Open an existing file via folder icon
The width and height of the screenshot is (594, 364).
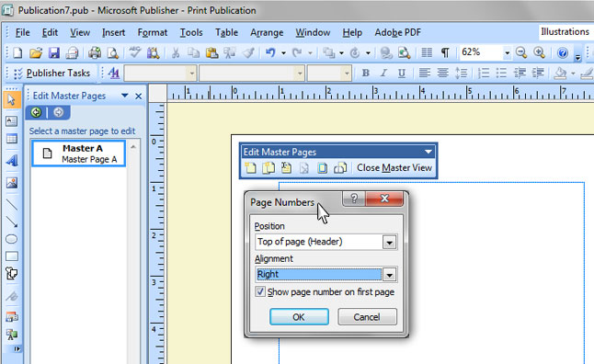pyautogui.click(x=36, y=52)
